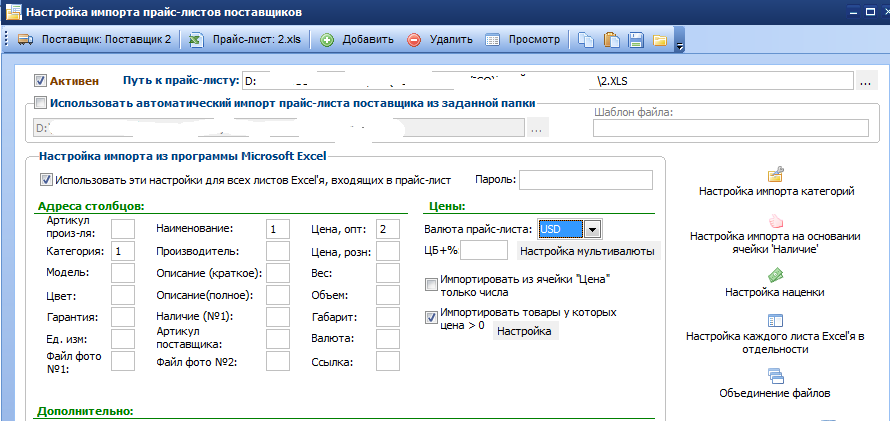Click the Цвет column field
The width and height of the screenshot is (890, 421).
123,295
